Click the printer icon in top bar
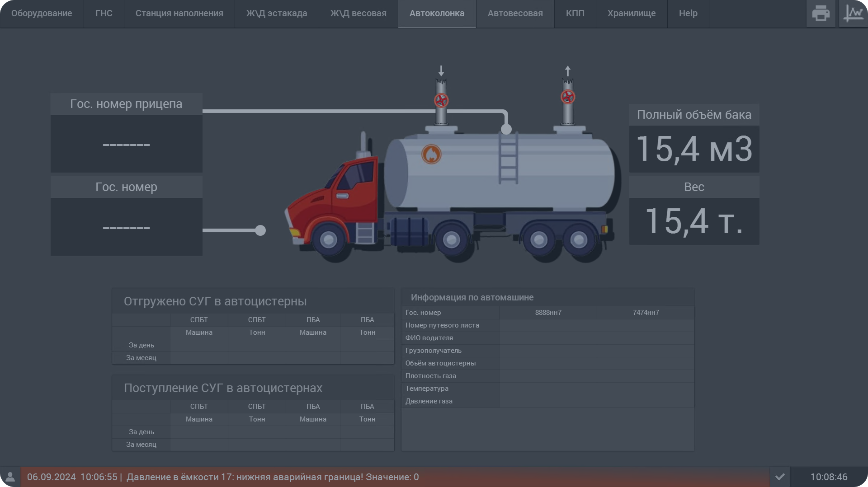This screenshot has width=868, height=487. pyautogui.click(x=821, y=14)
